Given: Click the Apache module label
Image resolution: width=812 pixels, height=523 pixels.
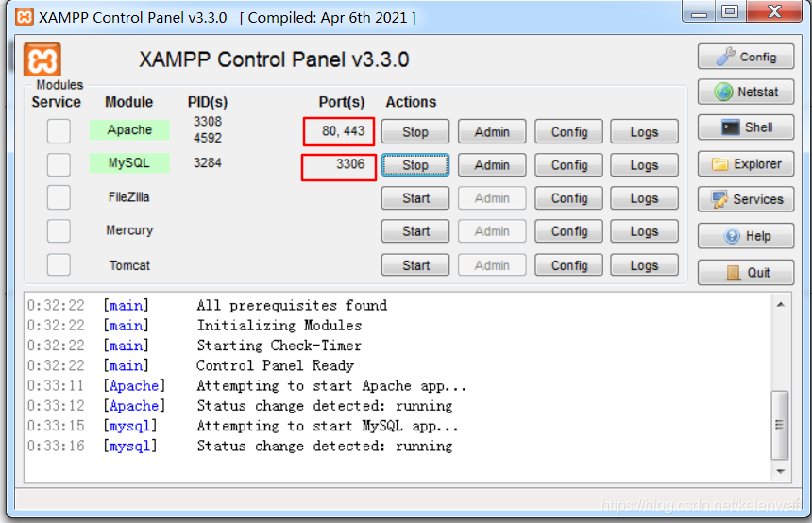Looking at the screenshot, I should 129,130.
